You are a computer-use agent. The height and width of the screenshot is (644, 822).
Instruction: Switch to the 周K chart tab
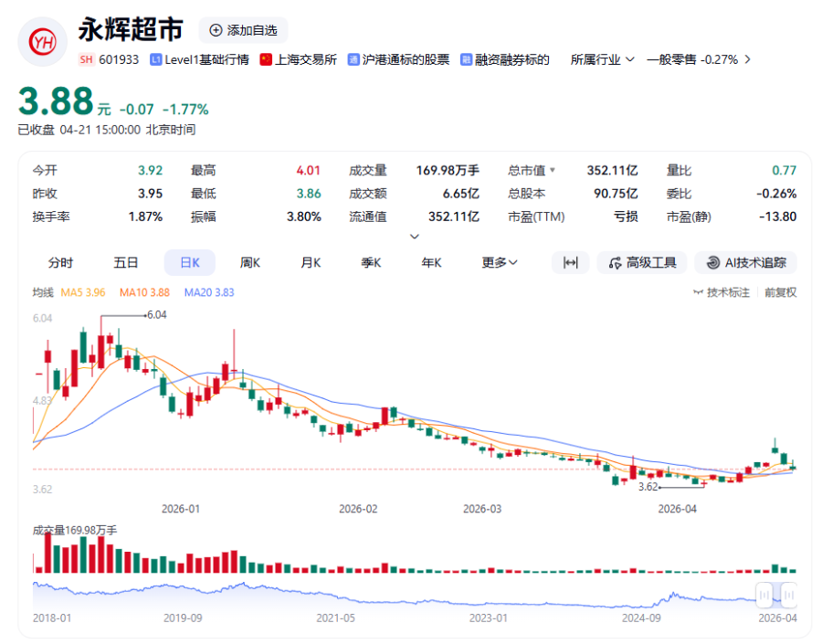(249, 263)
